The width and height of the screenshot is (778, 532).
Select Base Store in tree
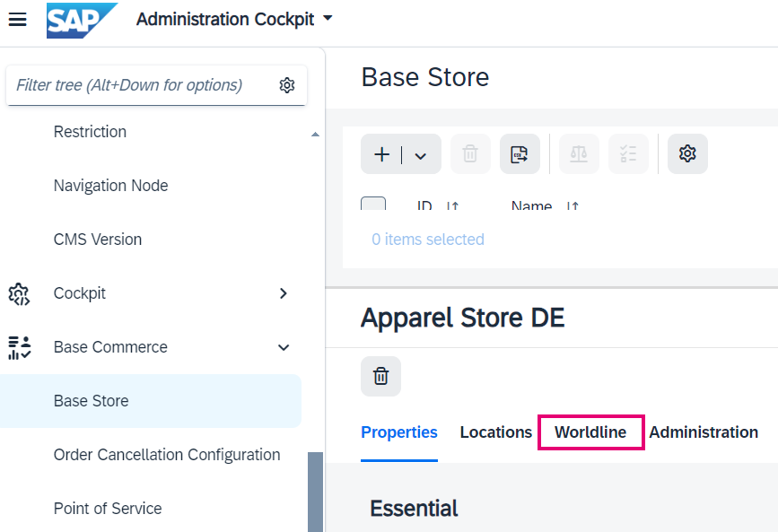(151, 401)
